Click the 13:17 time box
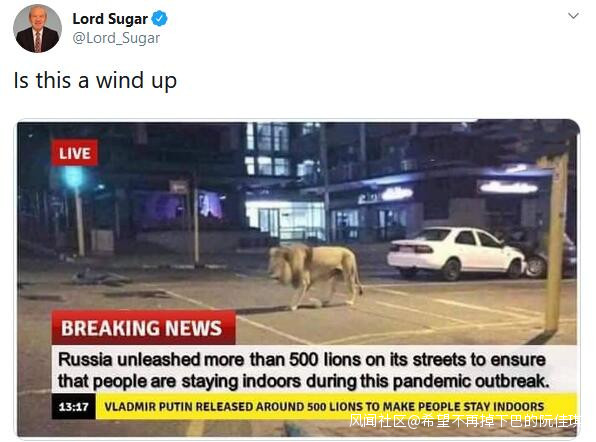 (x=73, y=407)
